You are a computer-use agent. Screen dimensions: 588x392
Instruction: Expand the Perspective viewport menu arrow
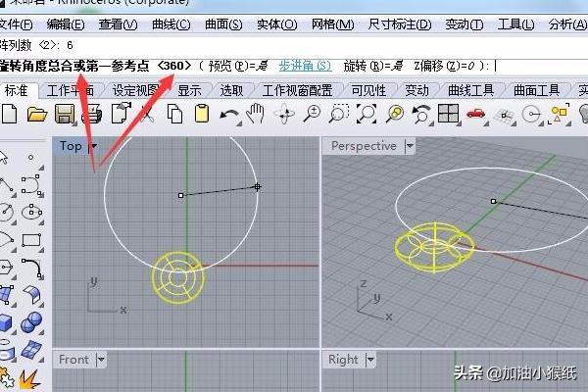pyautogui.click(x=410, y=146)
